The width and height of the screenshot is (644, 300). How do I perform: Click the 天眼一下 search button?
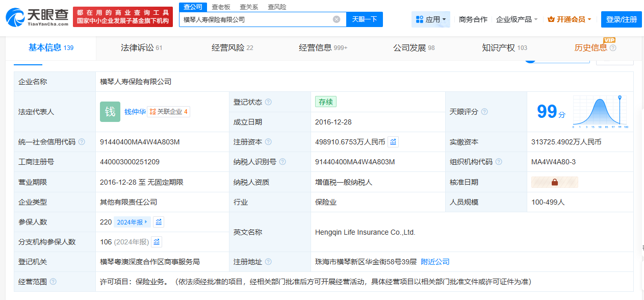[364, 18]
